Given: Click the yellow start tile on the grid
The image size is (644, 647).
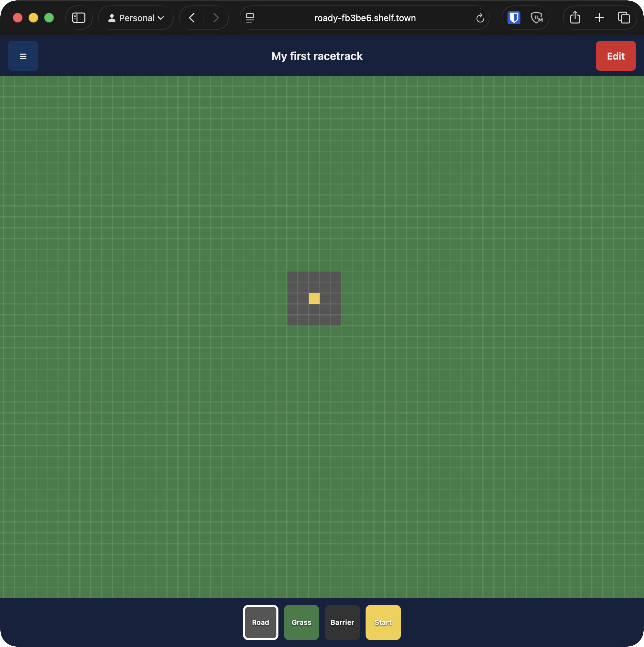Looking at the screenshot, I should (x=314, y=299).
